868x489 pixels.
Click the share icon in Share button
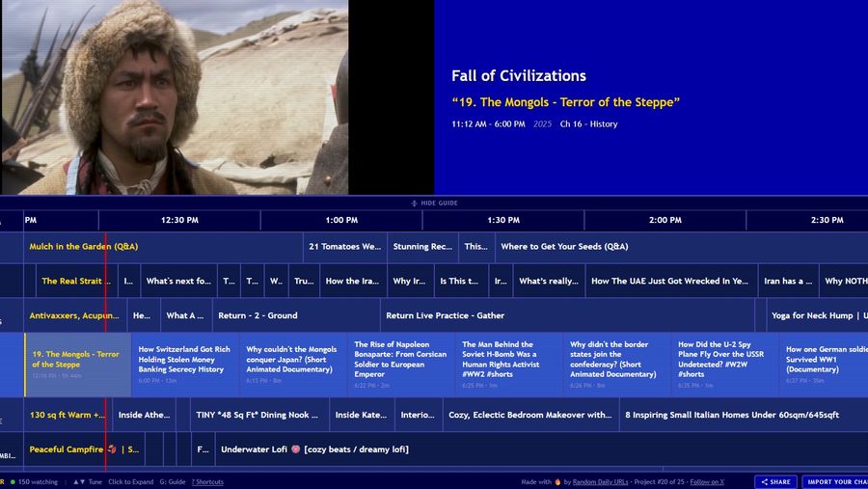[765, 482]
